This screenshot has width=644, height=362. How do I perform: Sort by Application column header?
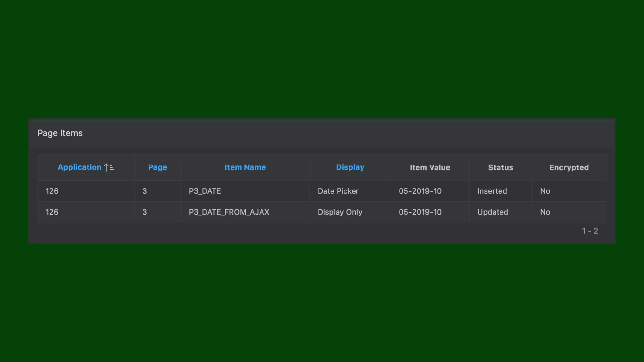[x=79, y=167]
